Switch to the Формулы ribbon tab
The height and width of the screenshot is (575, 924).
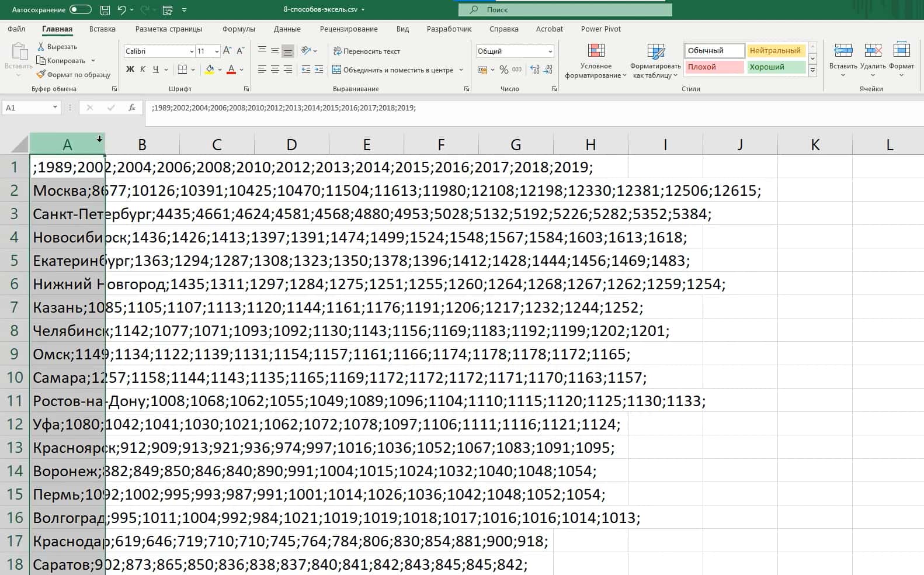coord(238,29)
